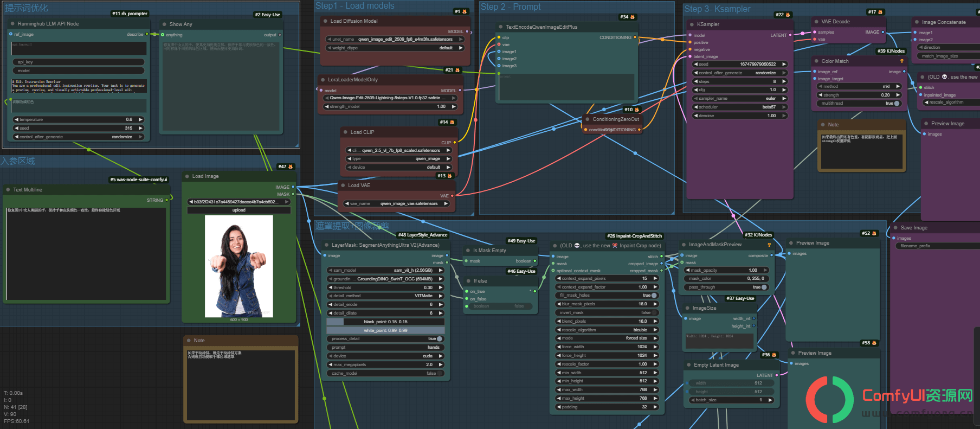Collapse the VAE Decode node dot
This screenshot has height=429, width=980.
click(x=816, y=22)
